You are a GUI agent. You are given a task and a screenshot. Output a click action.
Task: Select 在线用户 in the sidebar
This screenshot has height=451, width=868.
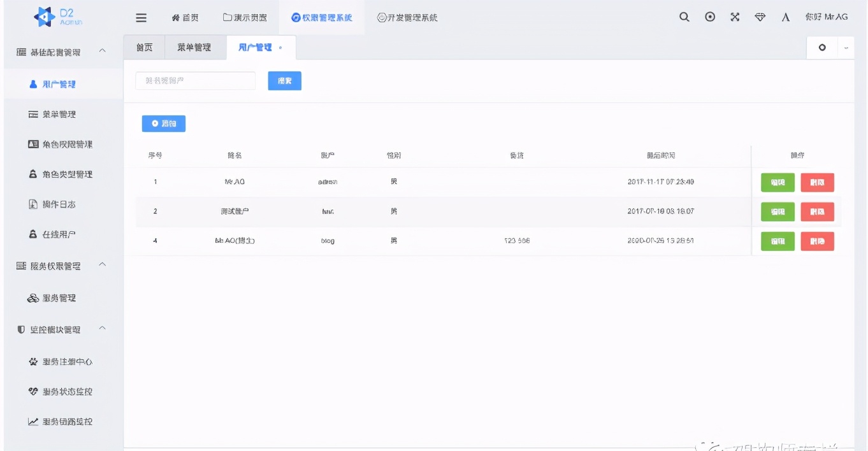point(55,234)
